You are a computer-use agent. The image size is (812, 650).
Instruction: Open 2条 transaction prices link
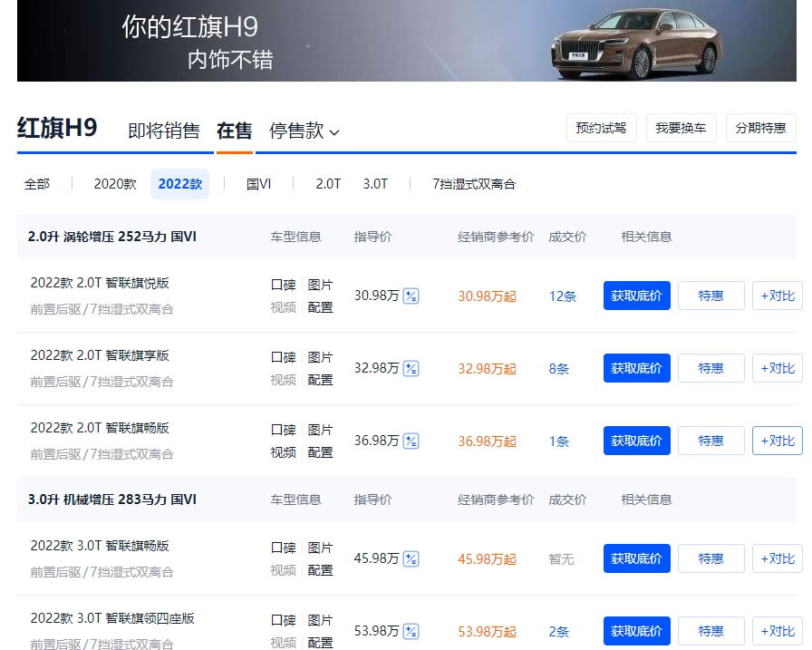[559, 632]
